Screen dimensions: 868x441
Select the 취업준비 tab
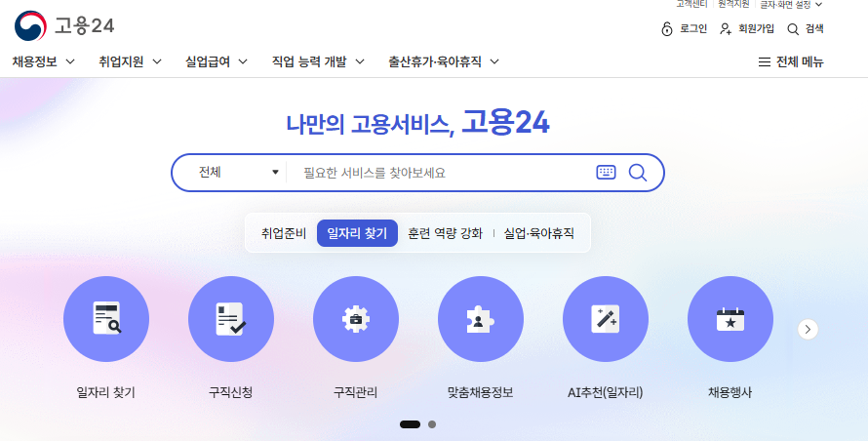tap(284, 233)
